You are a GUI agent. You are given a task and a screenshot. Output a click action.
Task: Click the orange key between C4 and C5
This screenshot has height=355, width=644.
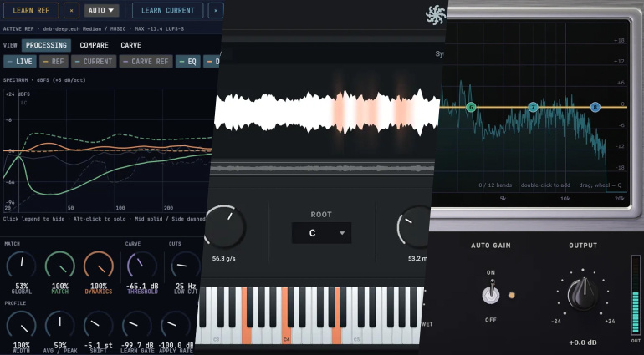coord(336,315)
